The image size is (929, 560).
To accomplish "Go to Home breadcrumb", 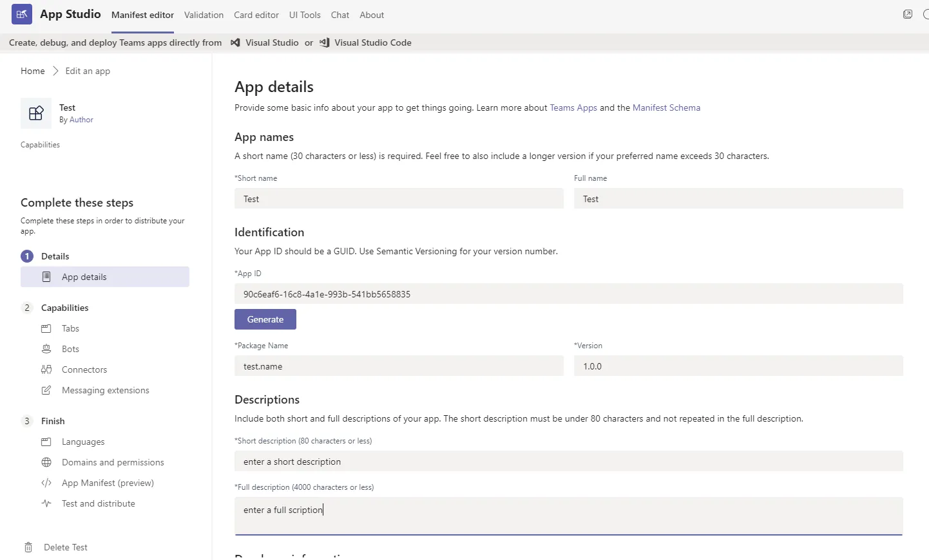I will [x=33, y=71].
